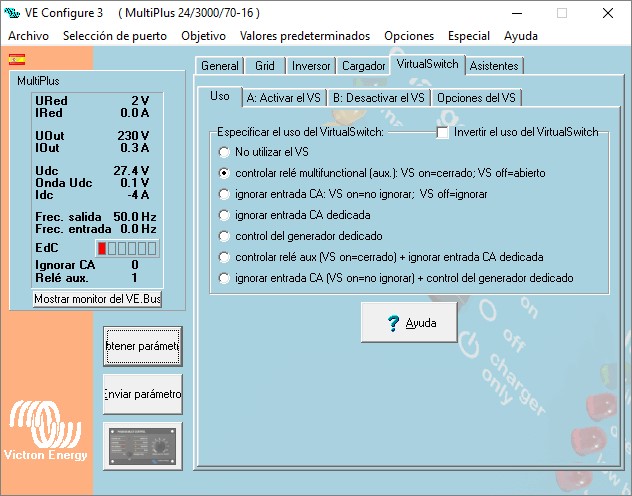Click the Spanish flag language icon

tap(17, 60)
